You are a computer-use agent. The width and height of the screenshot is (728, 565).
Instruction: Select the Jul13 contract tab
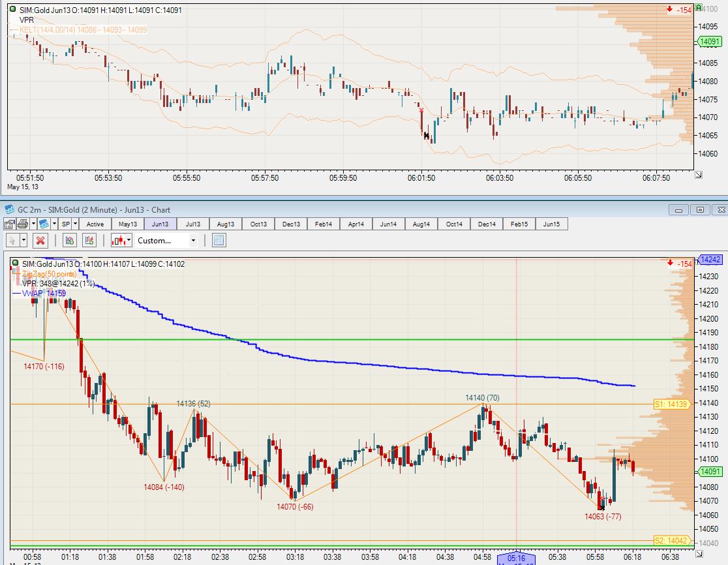[193, 224]
